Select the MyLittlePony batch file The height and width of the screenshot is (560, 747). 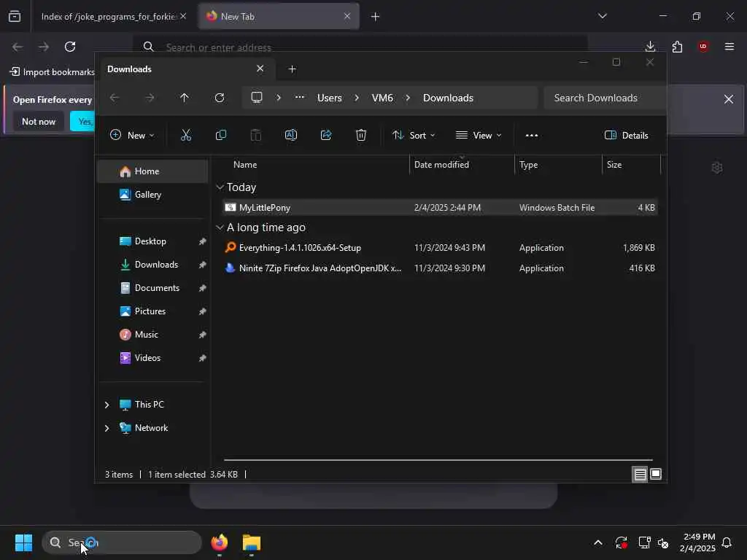tap(439, 208)
